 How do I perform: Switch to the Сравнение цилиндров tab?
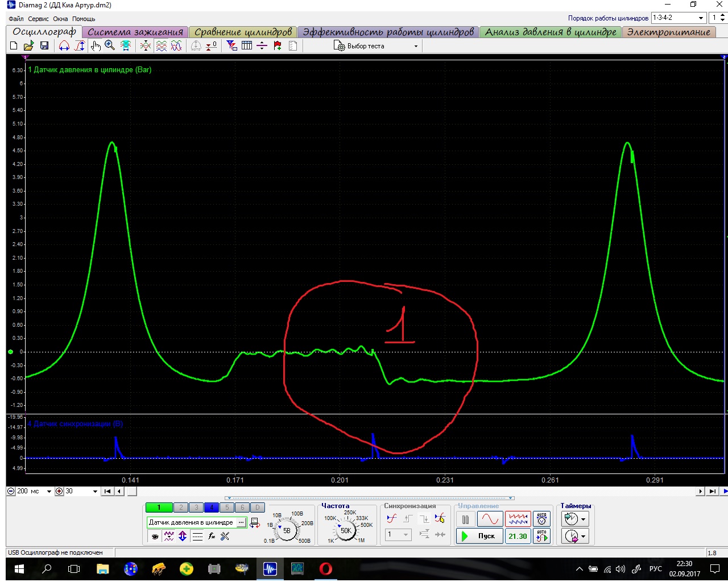pos(243,32)
